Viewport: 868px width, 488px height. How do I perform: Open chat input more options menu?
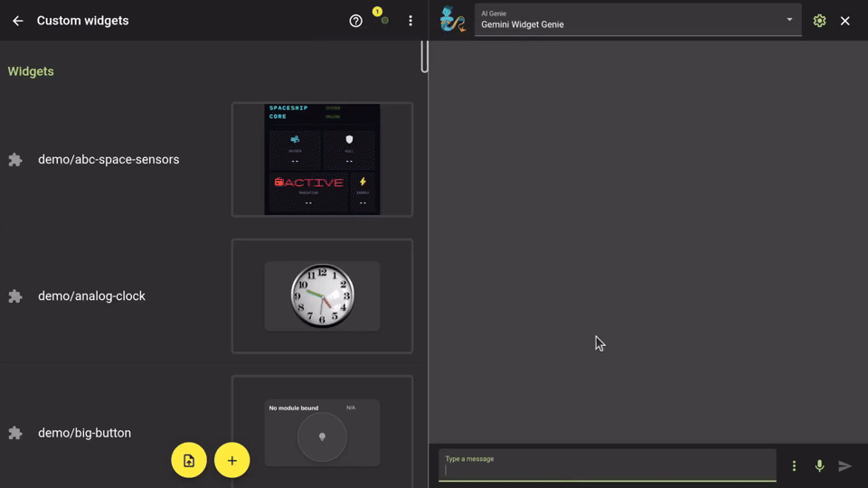point(794,466)
